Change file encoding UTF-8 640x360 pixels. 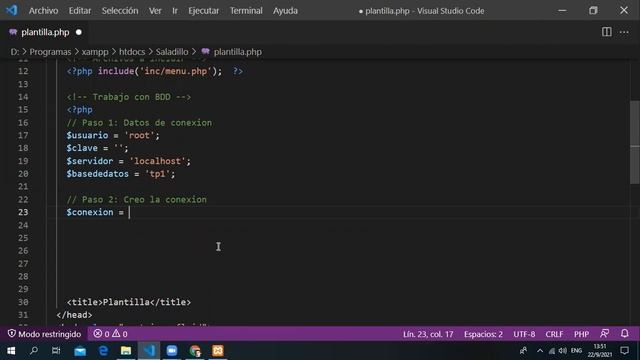click(524, 334)
